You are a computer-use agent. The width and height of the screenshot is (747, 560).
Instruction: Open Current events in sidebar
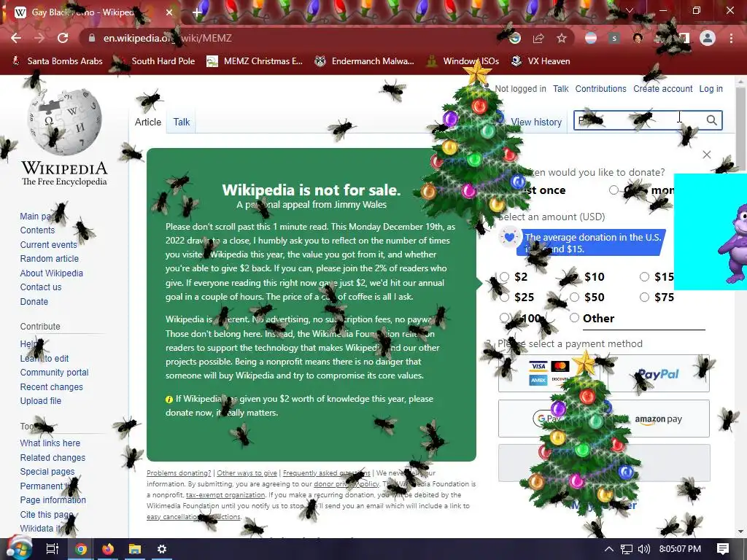[49, 245]
